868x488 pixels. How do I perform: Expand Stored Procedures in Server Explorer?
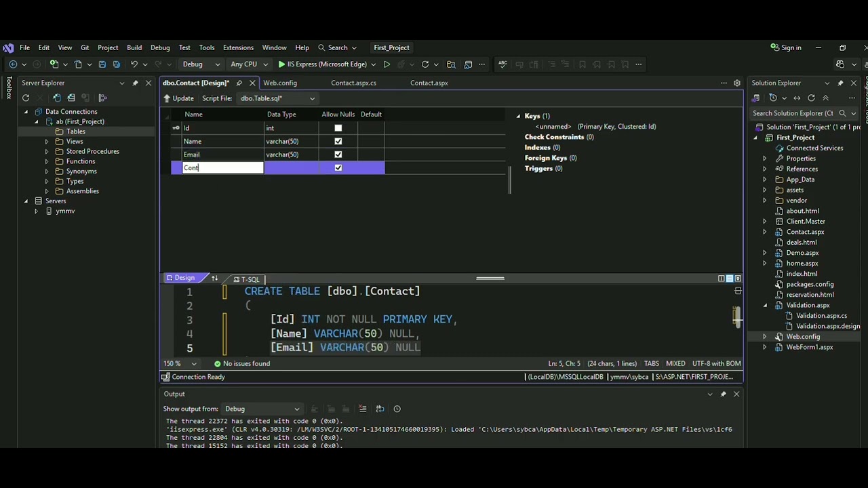coord(47,151)
